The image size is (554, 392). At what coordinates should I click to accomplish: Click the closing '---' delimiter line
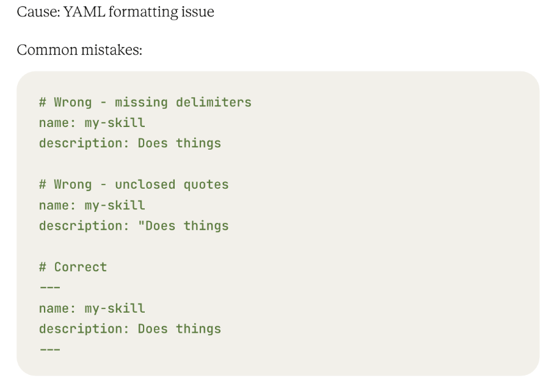(x=50, y=350)
